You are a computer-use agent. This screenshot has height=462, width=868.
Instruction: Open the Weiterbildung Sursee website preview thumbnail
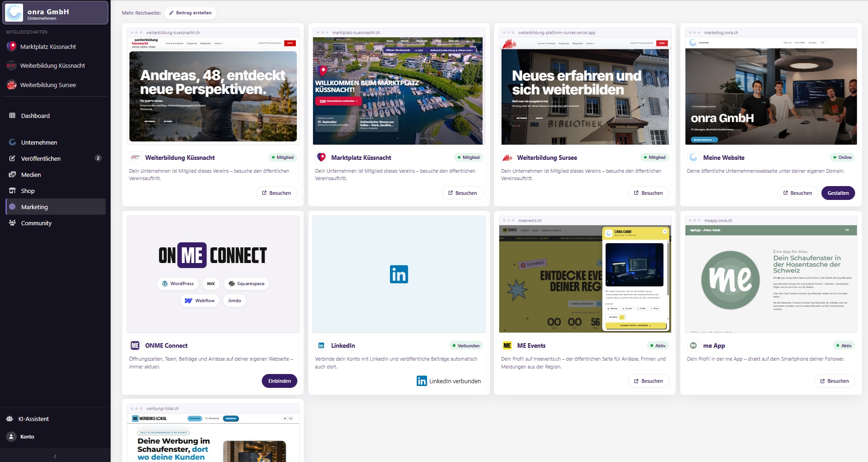585,87
